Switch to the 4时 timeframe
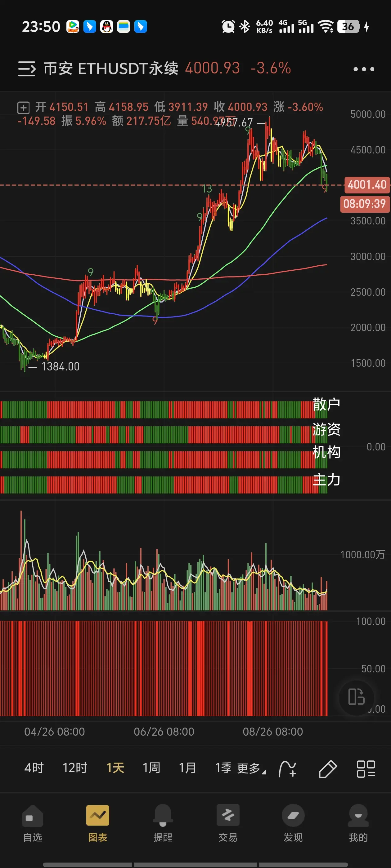The width and height of the screenshot is (391, 868). (34, 768)
